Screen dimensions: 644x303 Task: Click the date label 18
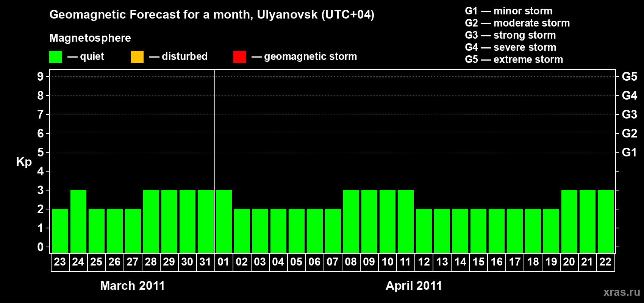pyautogui.click(x=533, y=262)
